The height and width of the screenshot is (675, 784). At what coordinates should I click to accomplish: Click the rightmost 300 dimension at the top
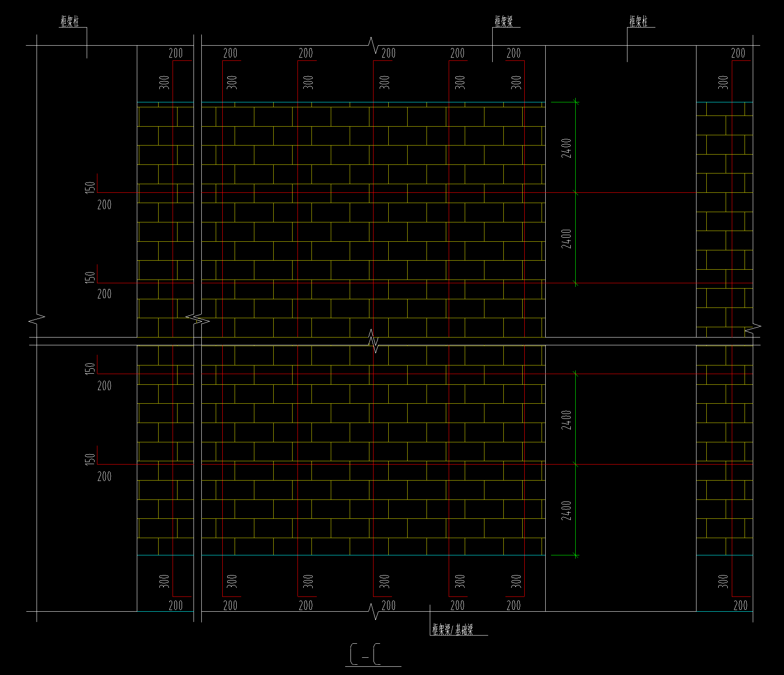tap(723, 82)
